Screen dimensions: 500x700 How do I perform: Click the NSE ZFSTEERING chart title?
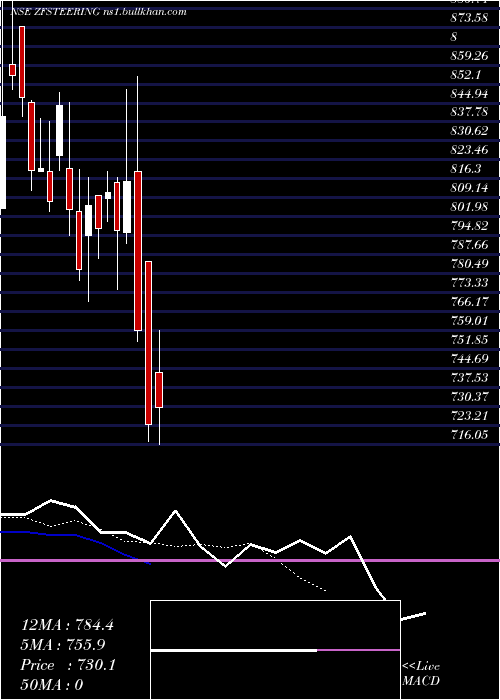pyautogui.click(x=53, y=12)
